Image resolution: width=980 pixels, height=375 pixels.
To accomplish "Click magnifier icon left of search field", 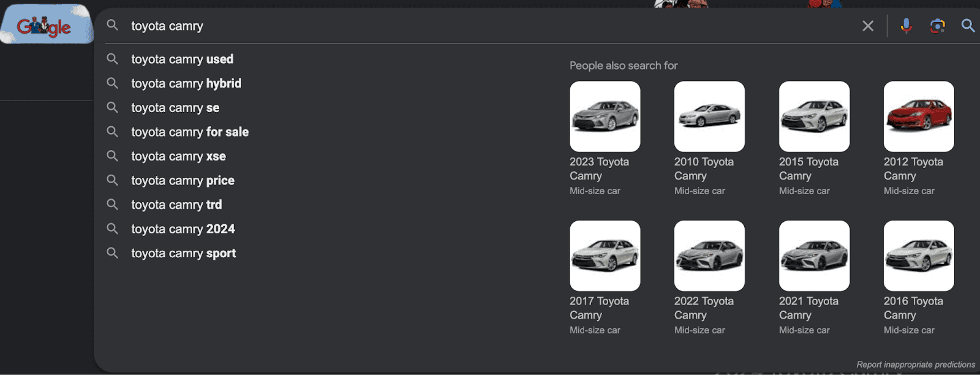I will [x=113, y=25].
